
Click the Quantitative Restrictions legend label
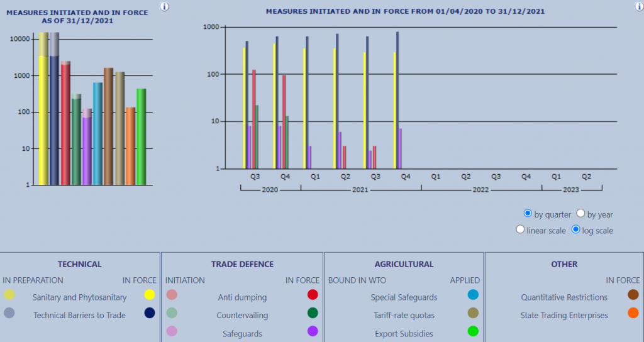click(564, 297)
